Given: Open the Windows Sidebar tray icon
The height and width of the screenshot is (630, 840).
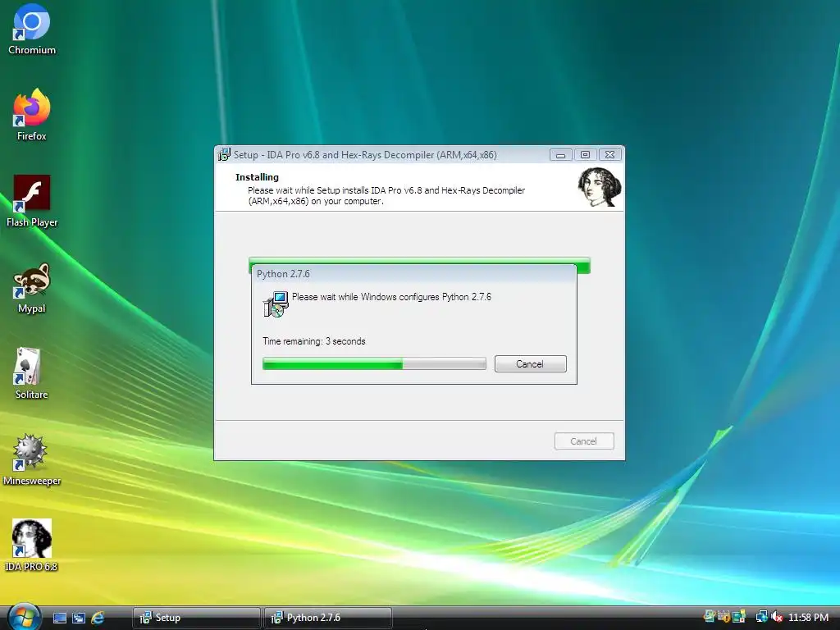Looking at the screenshot, I should coord(739,617).
